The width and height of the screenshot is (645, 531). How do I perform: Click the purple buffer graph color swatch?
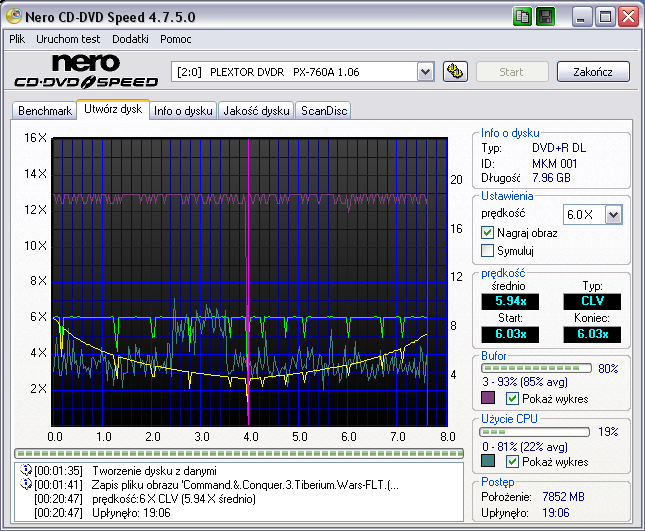488,398
